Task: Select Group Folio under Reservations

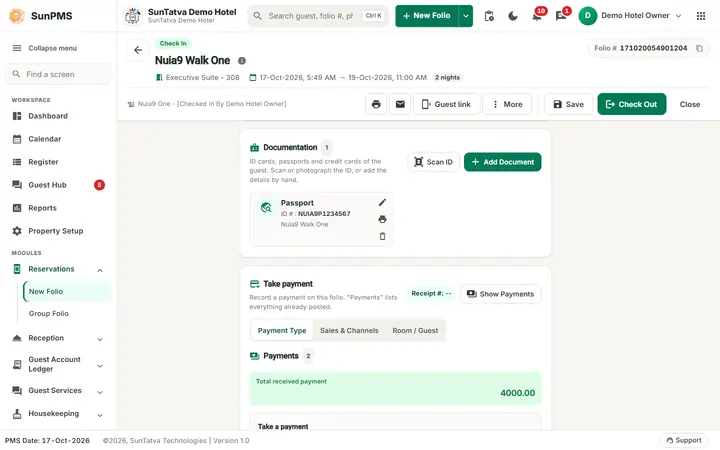Action: click(49, 314)
